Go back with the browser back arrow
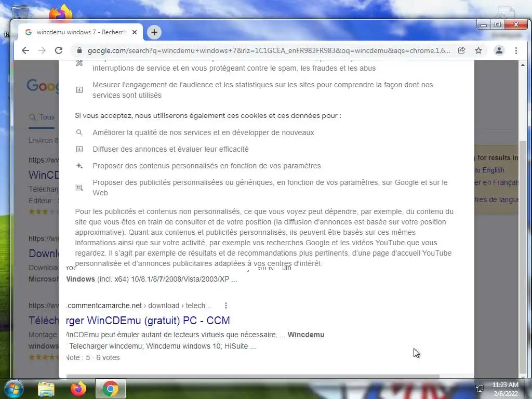 click(x=25, y=50)
